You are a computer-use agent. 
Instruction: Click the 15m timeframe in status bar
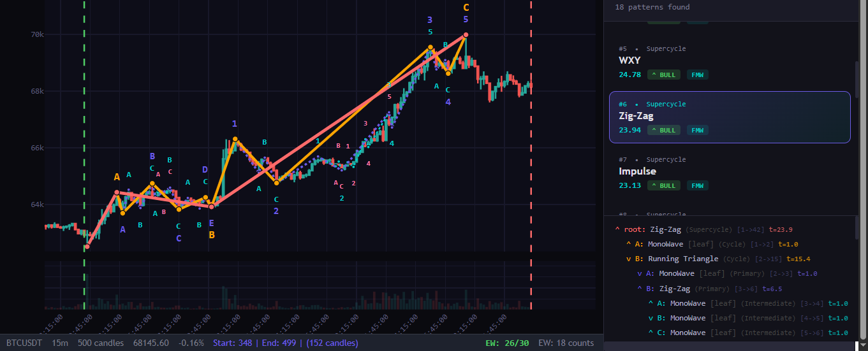(60, 343)
